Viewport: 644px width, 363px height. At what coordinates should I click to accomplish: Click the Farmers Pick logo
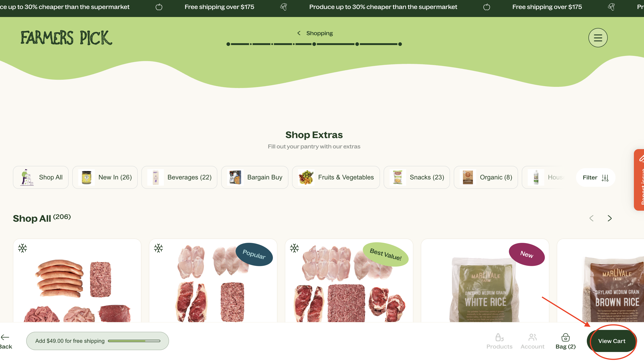67,38
